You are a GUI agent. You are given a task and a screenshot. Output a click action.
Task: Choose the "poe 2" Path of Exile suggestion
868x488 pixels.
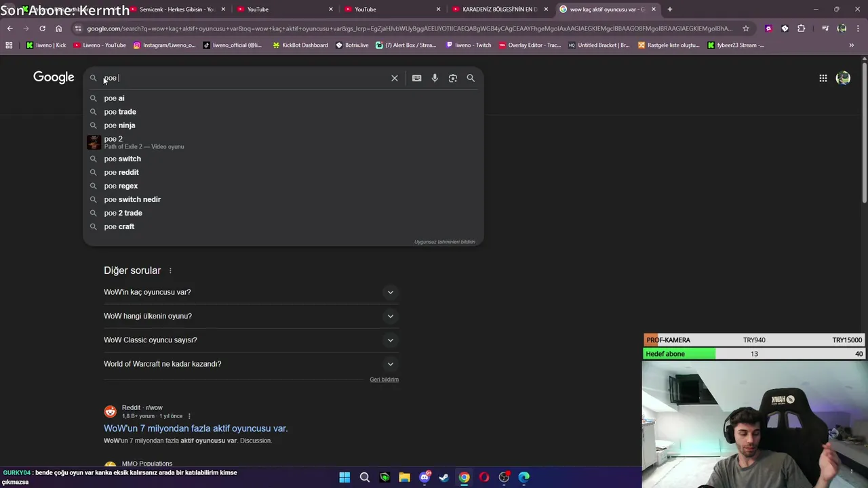click(x=283, y=142)
